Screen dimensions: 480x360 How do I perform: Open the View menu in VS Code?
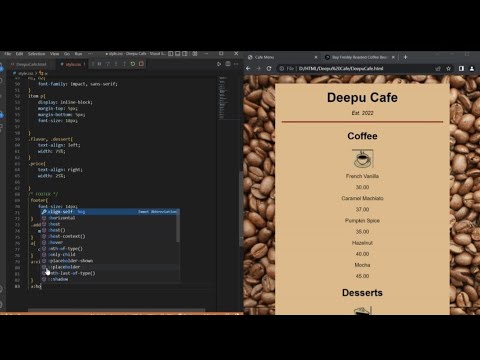(x=54, y=54)
